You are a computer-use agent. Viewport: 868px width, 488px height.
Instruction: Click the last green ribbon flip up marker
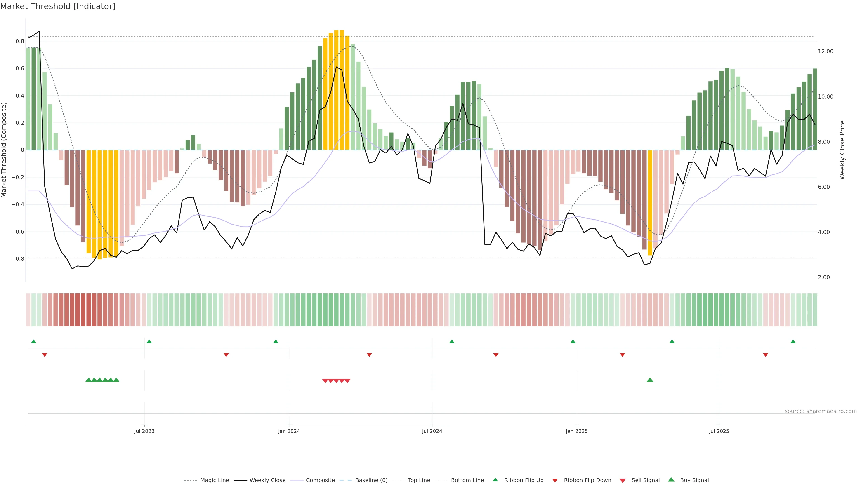(x=793, y=342)
